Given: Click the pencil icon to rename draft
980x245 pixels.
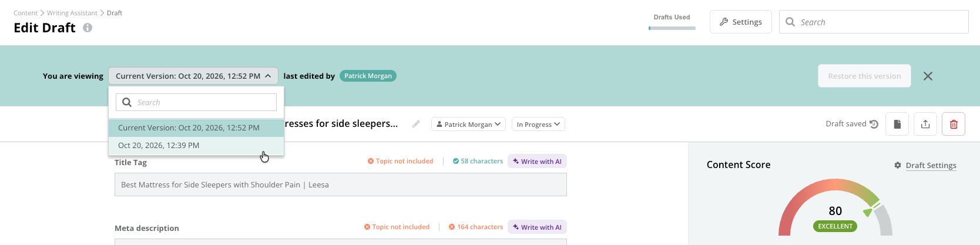Looking at the screenshot, I should pos(416,124).
